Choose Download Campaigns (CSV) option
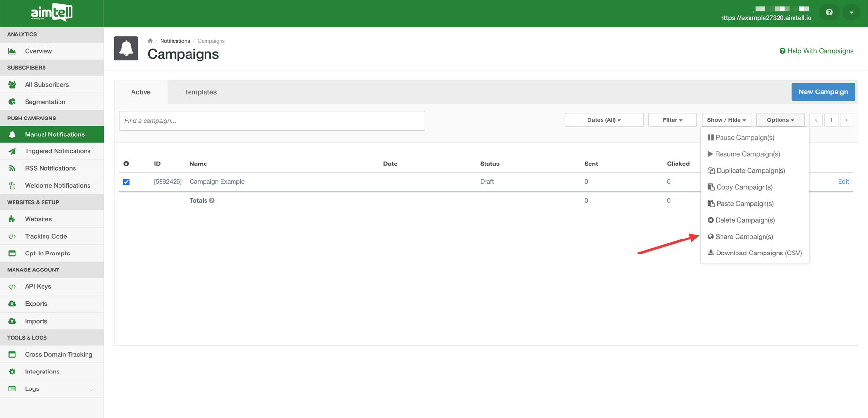Screen dimensions: 868x418 [x=758, y=253]
